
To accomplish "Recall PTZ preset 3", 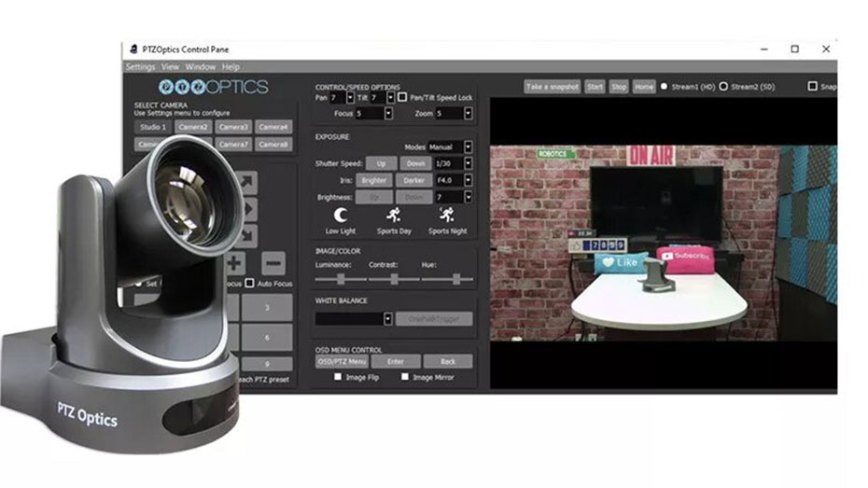I will click(267, 307).
